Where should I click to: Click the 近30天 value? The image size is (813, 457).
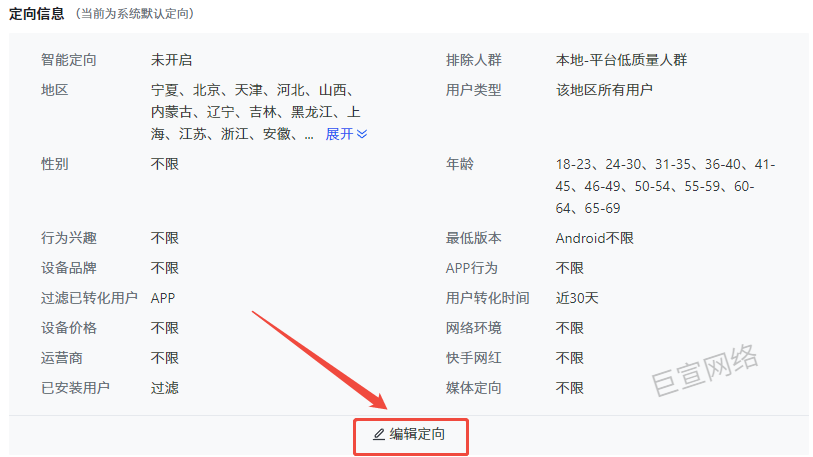click(x=577, y=298)
